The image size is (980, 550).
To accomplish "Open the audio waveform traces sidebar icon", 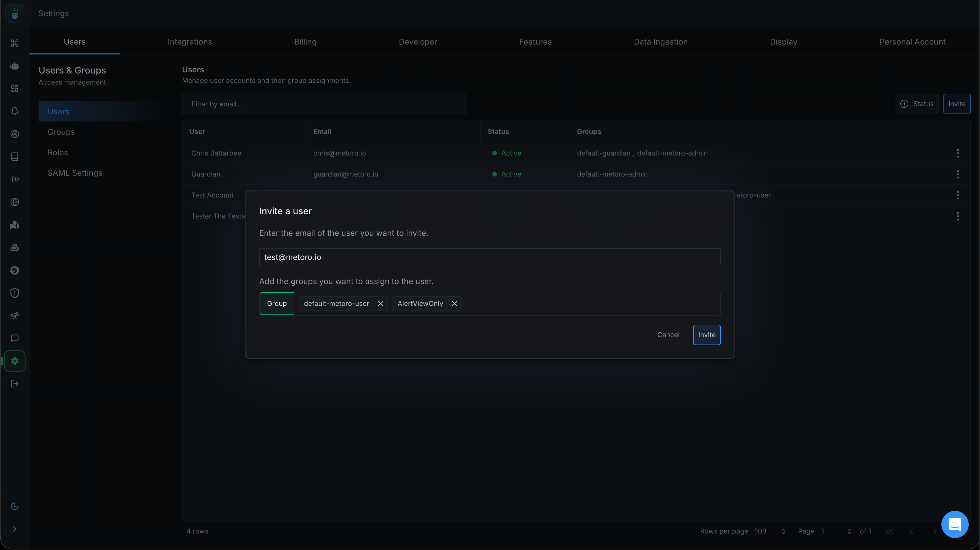I will (14, 179).
